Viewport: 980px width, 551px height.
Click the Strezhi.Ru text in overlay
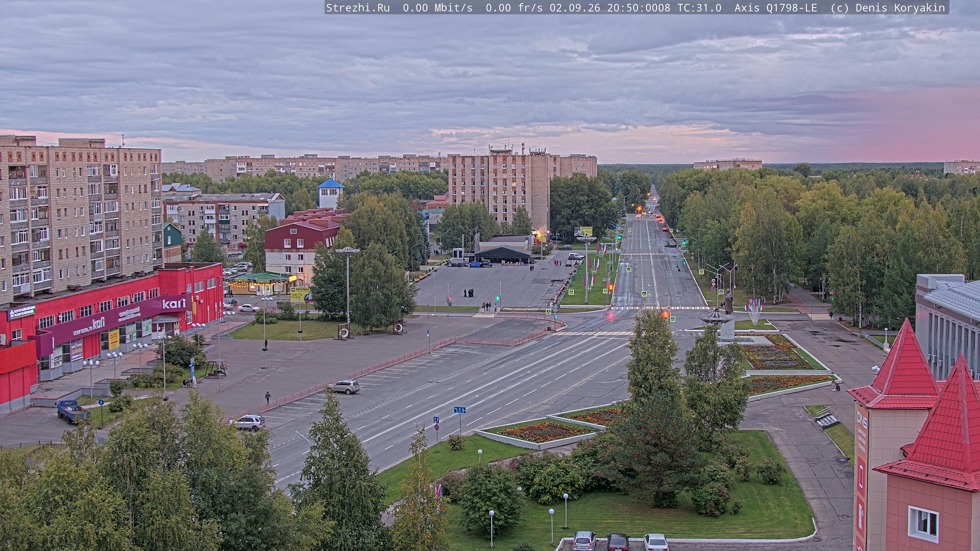(358, 8)
